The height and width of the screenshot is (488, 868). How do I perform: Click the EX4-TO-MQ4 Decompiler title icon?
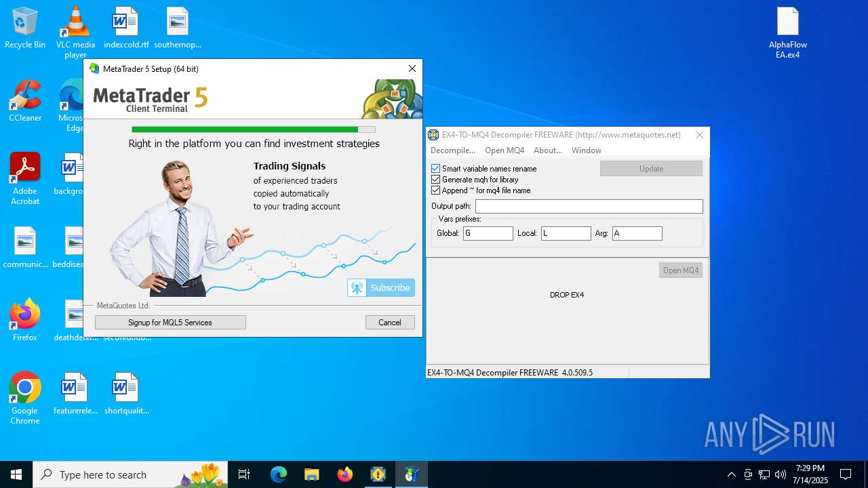(x=433, y=135)
